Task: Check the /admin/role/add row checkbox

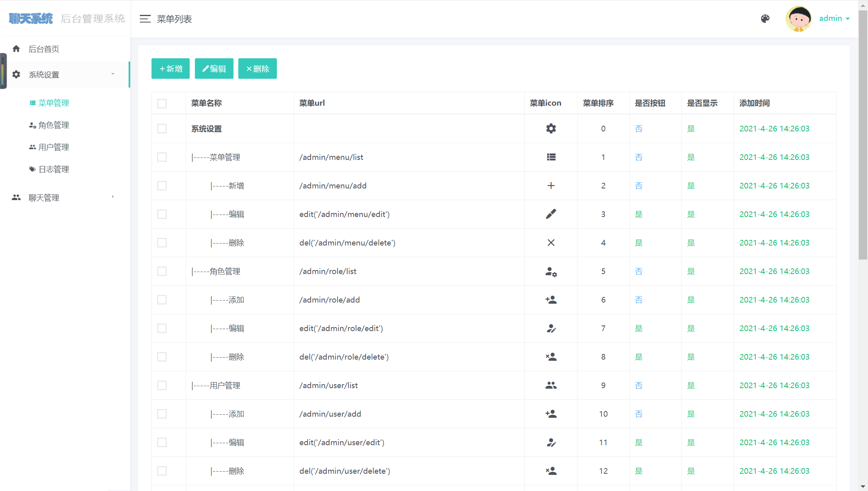Action: pyautogui.click(x=162, y=300)
